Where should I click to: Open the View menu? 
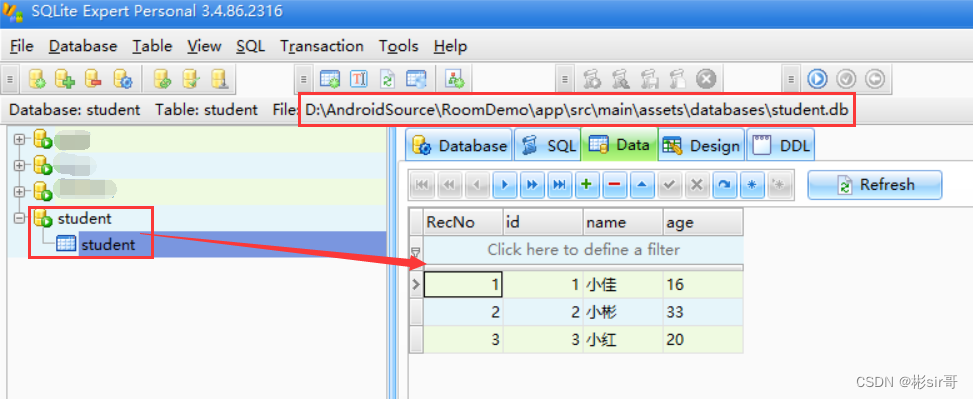coord(204,46)
